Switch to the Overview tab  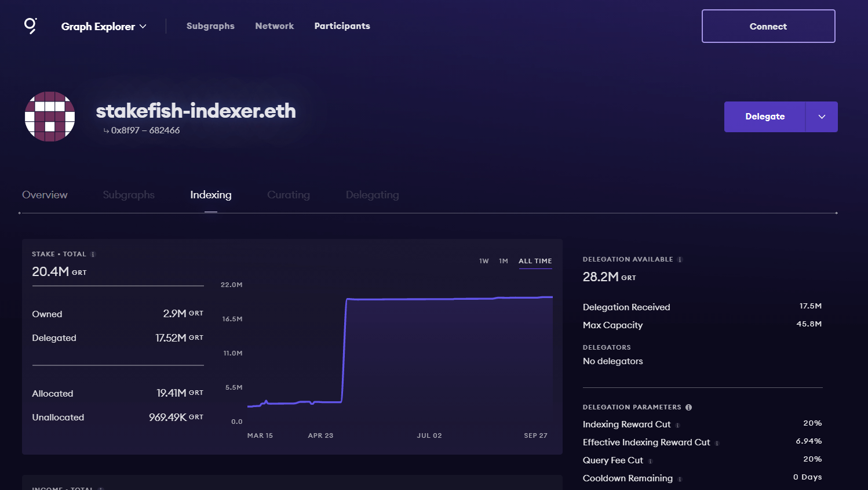tap(45, 195)
